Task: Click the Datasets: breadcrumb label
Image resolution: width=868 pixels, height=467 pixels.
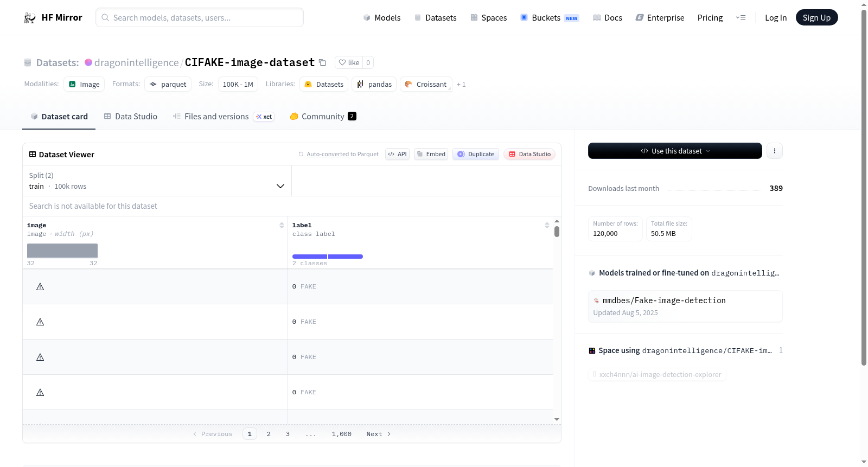Action: (x=58, y=62)
